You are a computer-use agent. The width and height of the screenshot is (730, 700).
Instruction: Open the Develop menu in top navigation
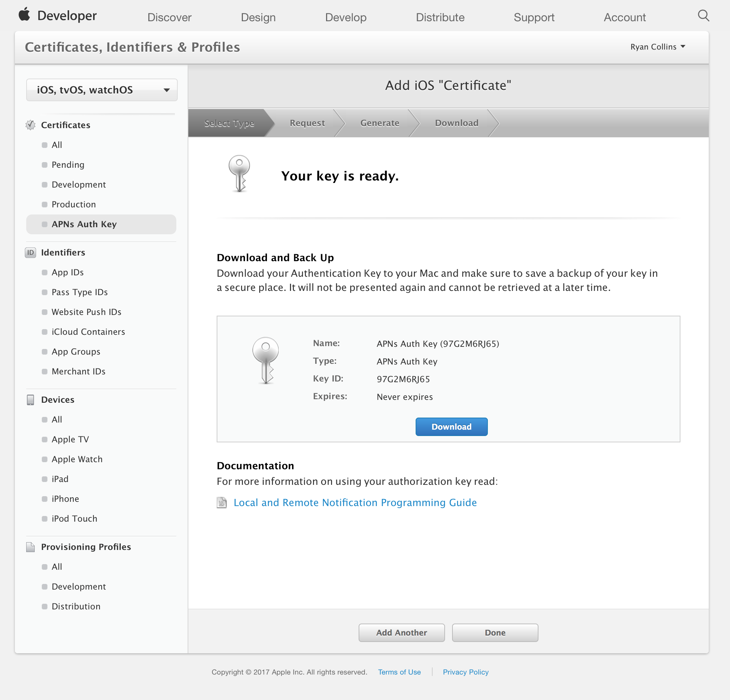346,17
